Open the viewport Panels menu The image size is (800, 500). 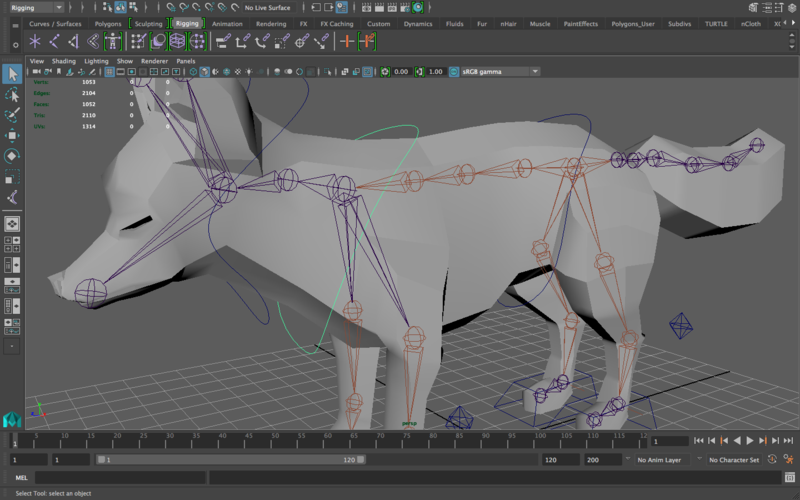pyautogui.click(x=186, y=61)
